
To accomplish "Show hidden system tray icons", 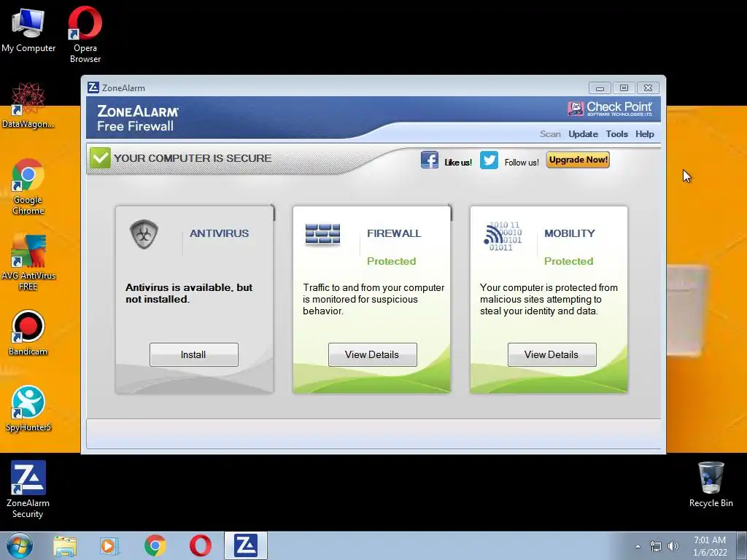I will 638,546.
